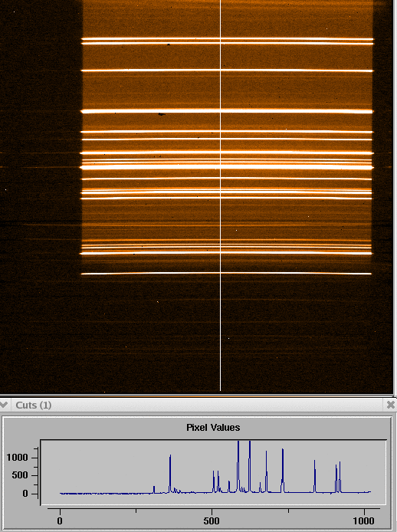Click the dark blemish spot on the spectrum

(162, 114)
